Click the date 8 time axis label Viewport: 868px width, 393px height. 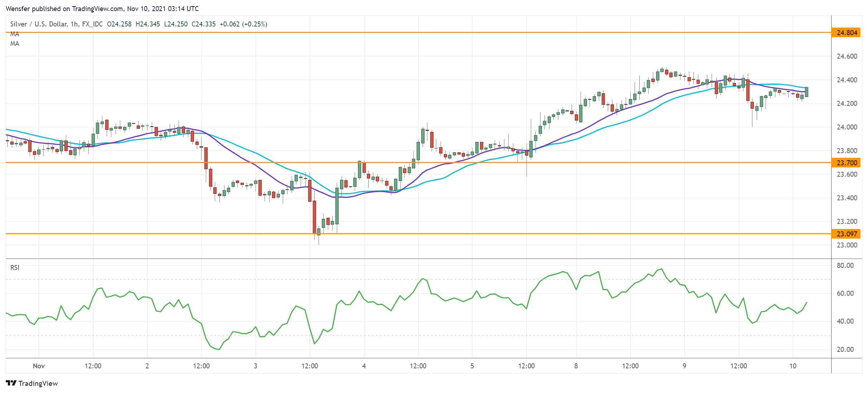[576, 366]
